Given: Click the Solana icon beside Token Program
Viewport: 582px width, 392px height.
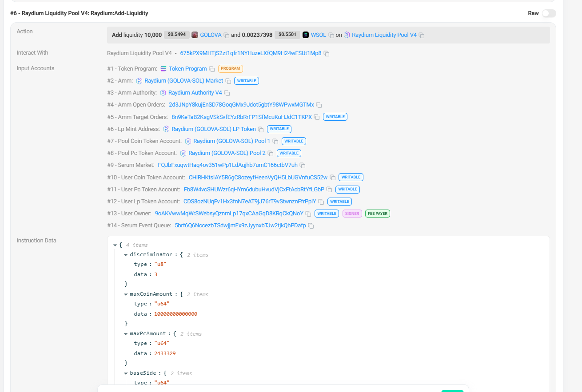Looking at the screenshot, I should tap(163, 69).
